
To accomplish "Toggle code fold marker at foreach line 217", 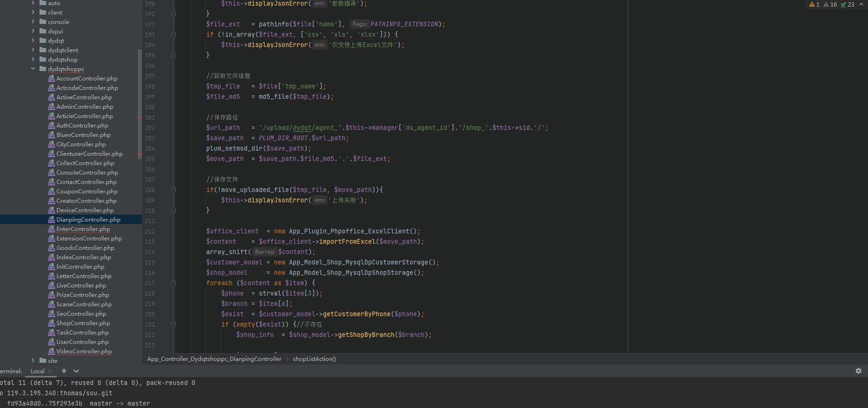I will pyautogui.click(x=173, y=283).
